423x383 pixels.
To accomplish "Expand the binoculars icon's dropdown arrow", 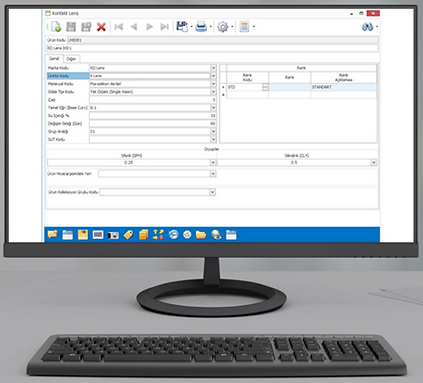I will tap(377, 27).
